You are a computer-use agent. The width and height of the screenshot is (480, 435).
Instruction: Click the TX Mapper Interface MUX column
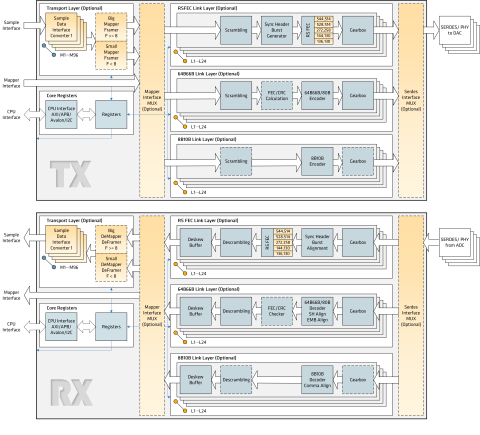tap(152, 100)
